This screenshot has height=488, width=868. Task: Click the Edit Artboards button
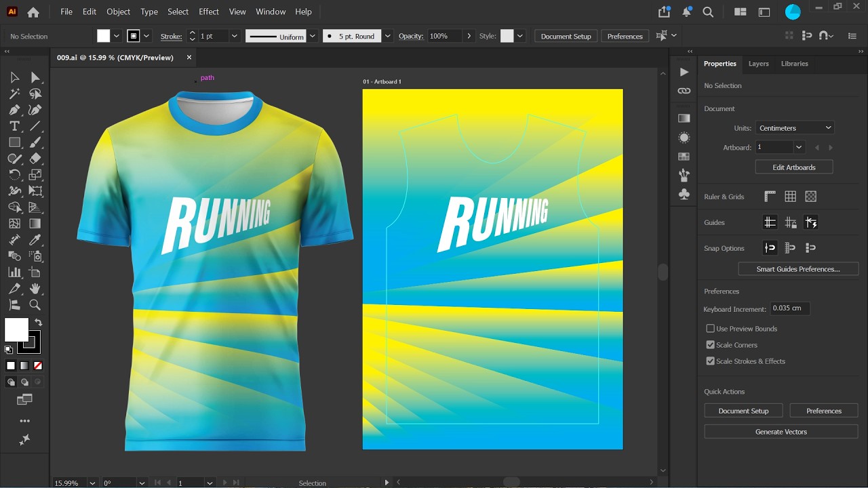click(794, 167)
